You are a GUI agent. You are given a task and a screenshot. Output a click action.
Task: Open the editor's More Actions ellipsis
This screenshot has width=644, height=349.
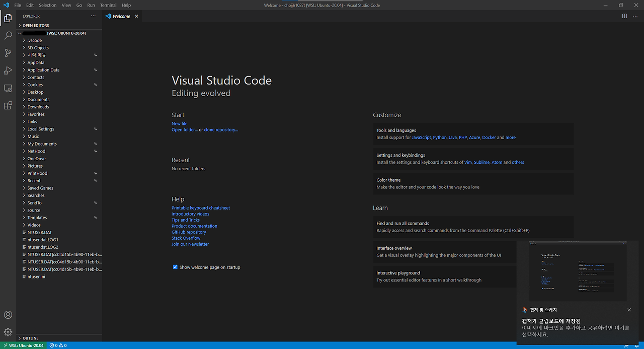635,16
